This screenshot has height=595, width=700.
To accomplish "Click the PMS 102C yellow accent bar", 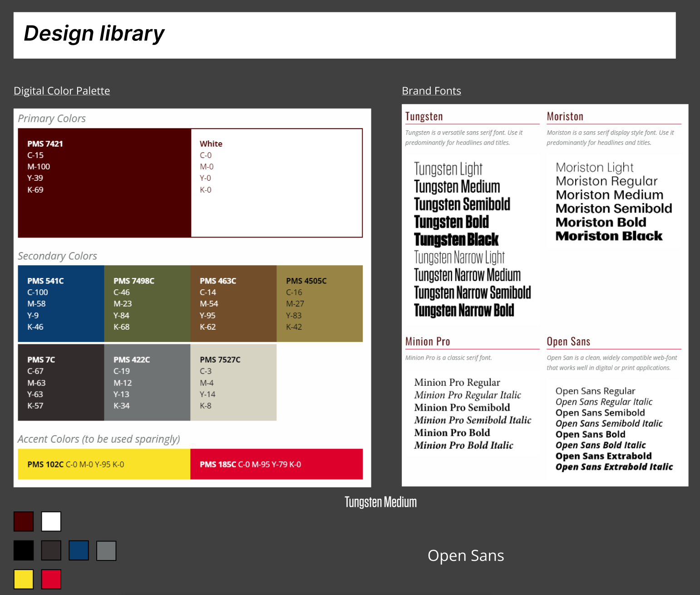I will coord(104,464).
